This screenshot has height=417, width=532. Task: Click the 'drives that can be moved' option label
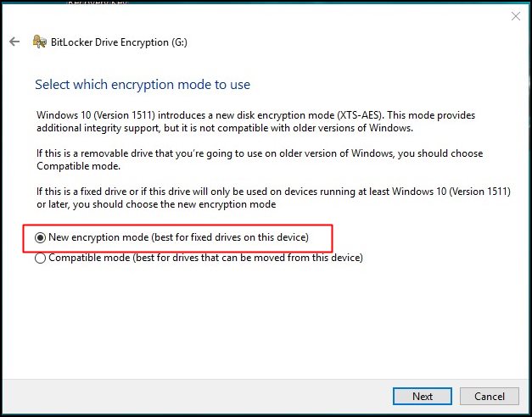pos(205,258)
